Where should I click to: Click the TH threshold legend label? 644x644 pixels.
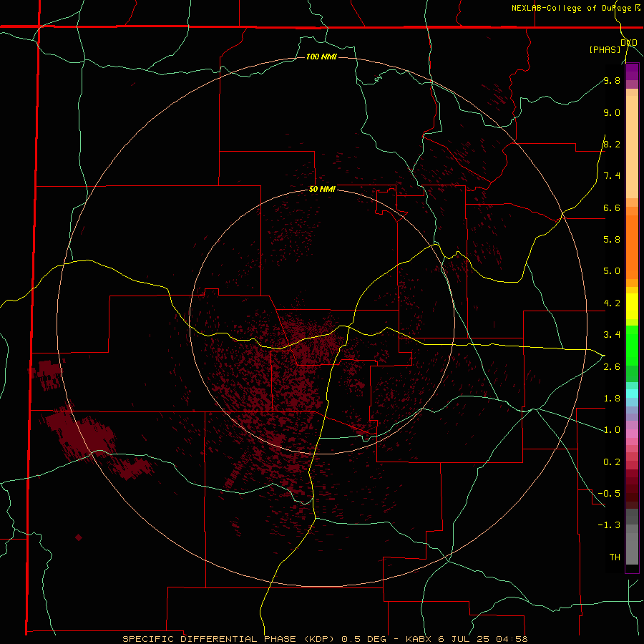point(615,557)
